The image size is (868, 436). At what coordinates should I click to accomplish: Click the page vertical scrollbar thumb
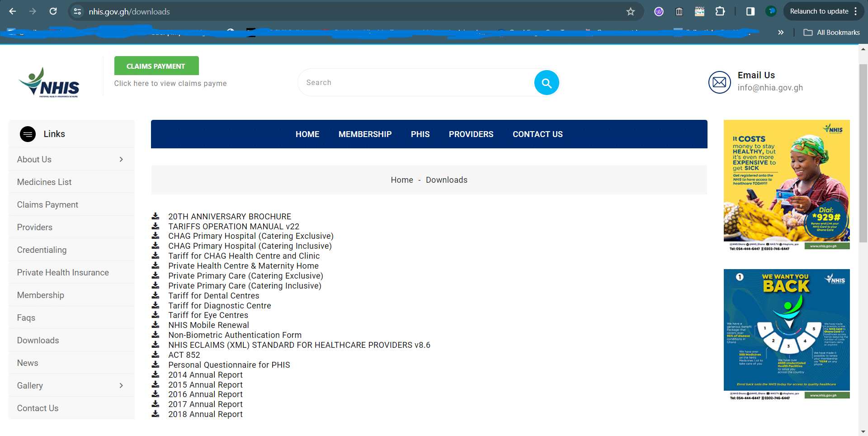(863, 153)
